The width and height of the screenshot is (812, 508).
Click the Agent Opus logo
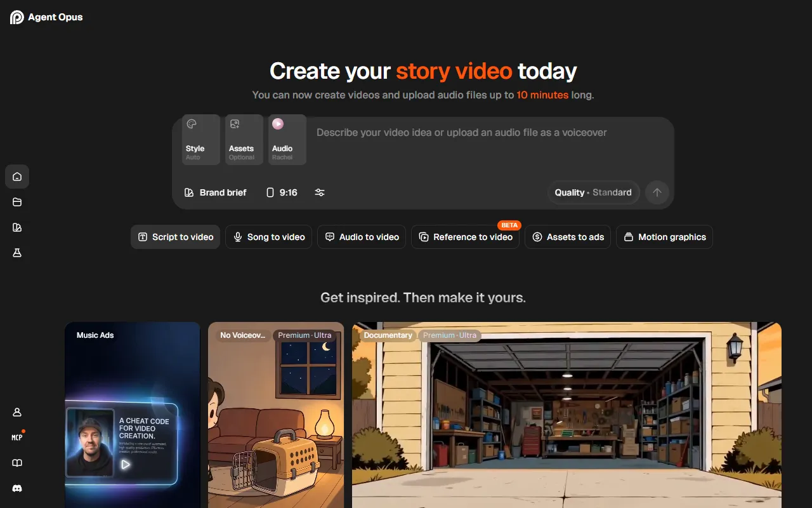pos(46,17)
